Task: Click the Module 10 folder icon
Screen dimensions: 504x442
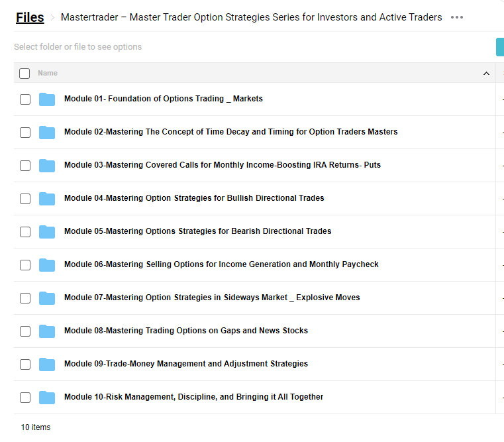Action: 47,398
